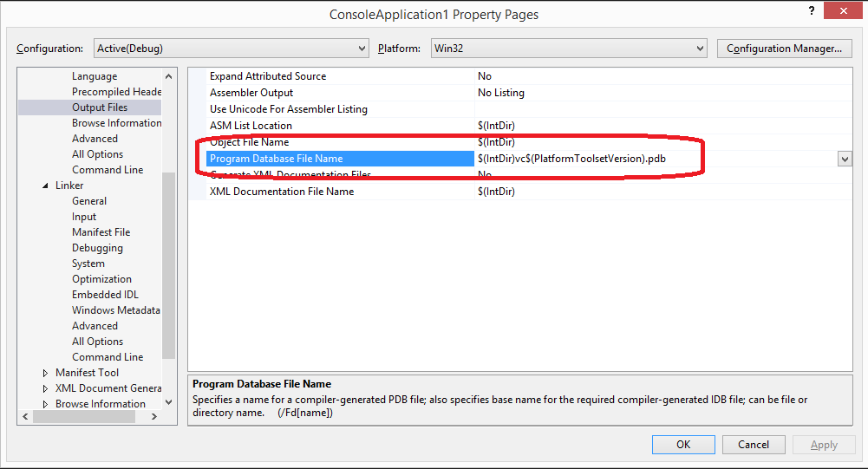The width and height of the screenshot is (868, 469).
Task: Expand the Browse Information tree node
Action: [x=46, y=404]
